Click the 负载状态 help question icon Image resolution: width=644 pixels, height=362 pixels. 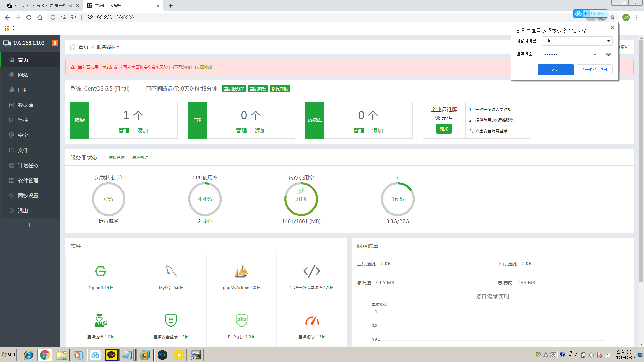pos(119,178)
